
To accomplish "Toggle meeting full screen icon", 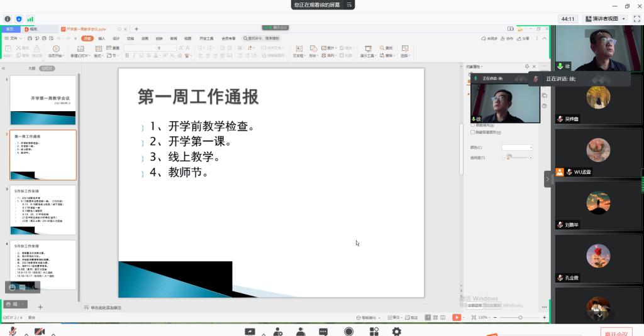I will [x=637, y=19].
